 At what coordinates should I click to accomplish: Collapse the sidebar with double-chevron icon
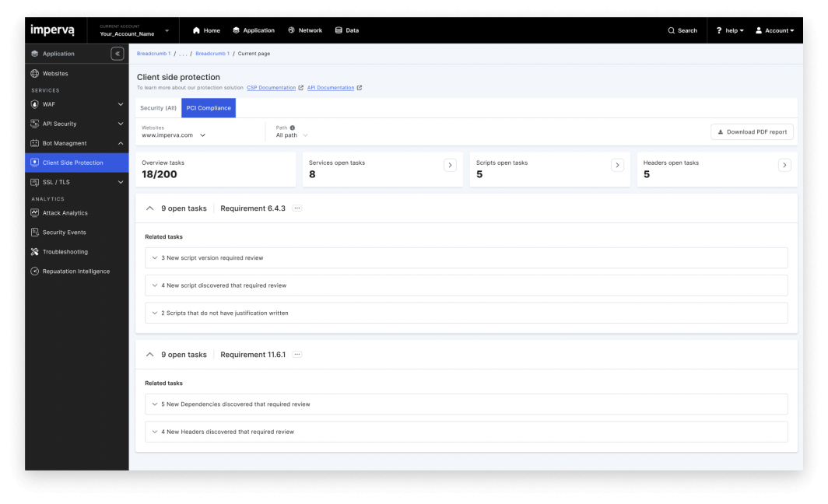(x=118, y=54)
